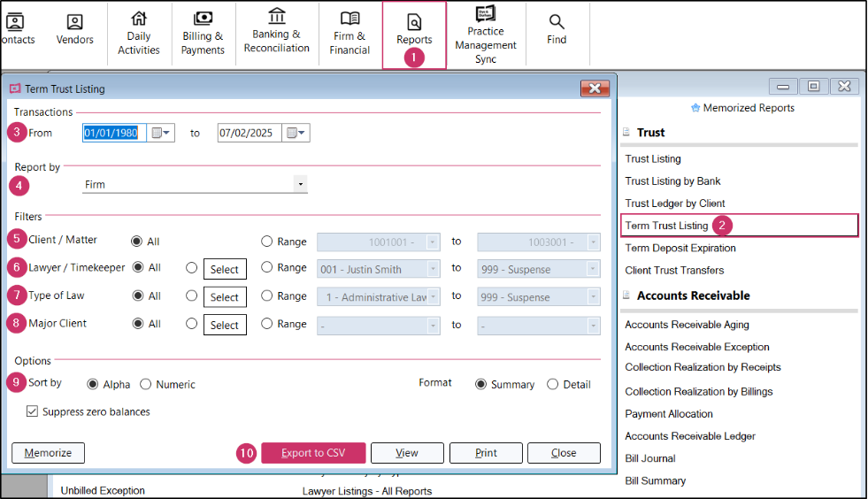
Task: Click the Memorized Reports star icon
Action: pyautogui.click(x=695, y=108)
